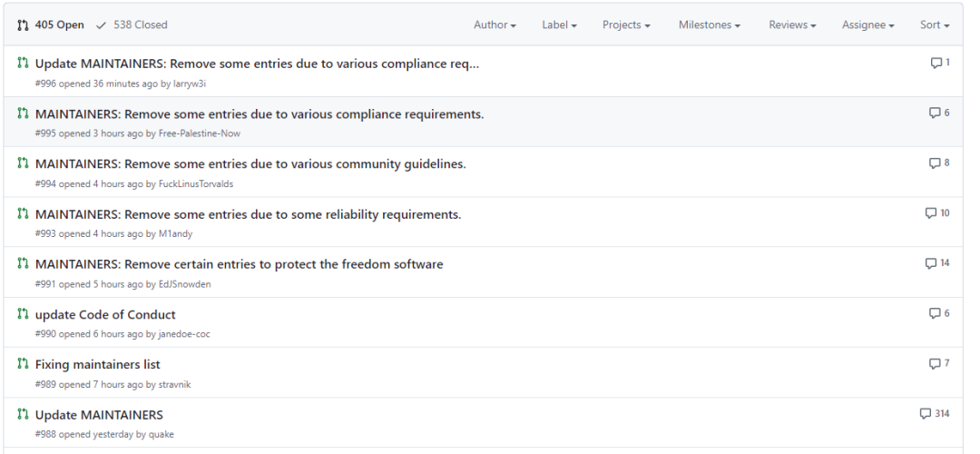The height and width of the screenshot is (454, 980).
Task: Click the pull request icon beside '405 Open'
Action: click(23, 25)
